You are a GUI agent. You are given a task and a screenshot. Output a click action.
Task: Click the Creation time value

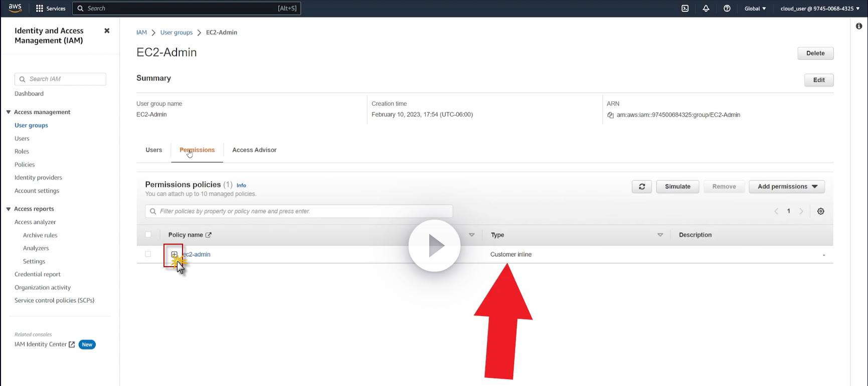[x=422, y=114]
